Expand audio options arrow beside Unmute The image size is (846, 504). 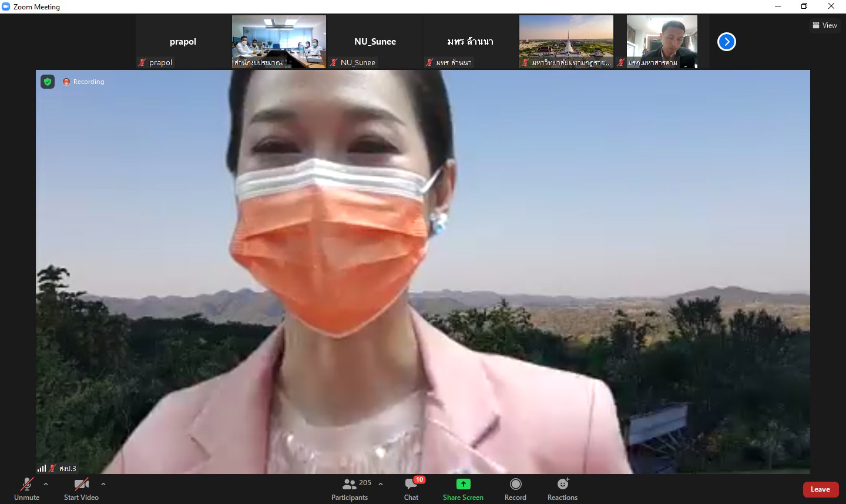tap(46, 484)
